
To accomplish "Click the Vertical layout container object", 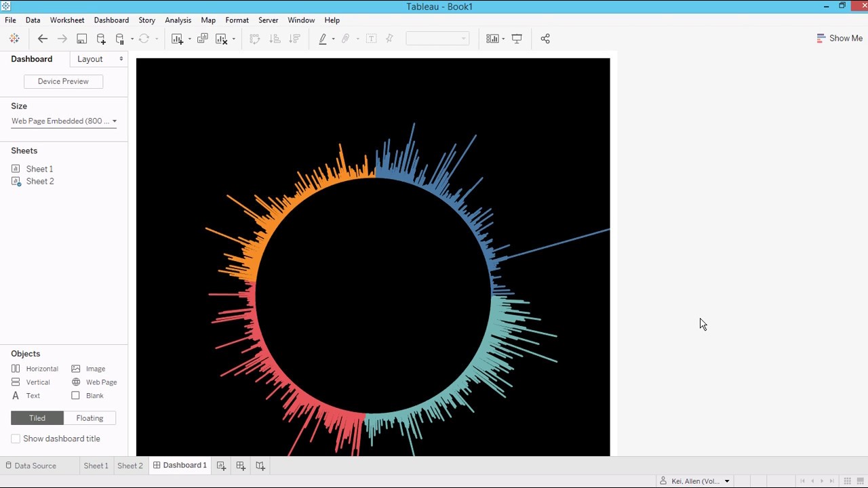I will [x=31, y=382].
